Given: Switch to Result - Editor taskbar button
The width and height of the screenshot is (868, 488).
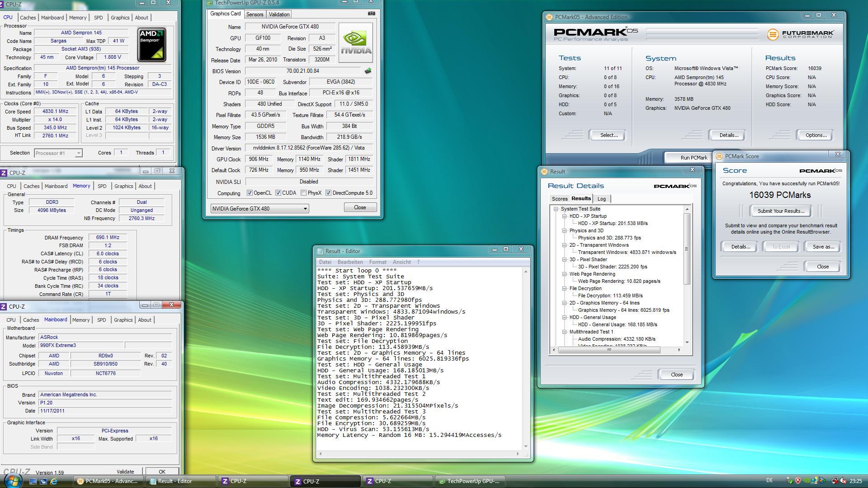Looking at the screenshot, I should point(181,481).
